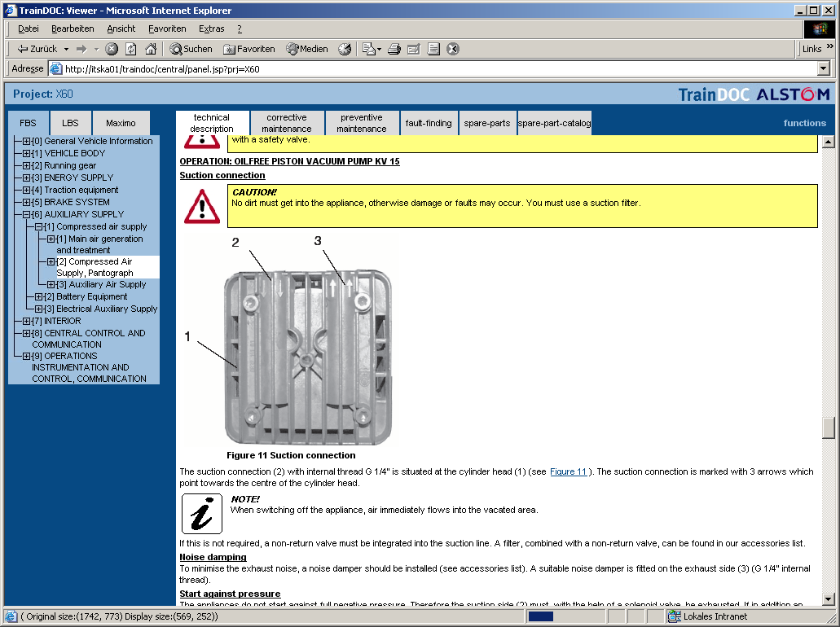This screenshot has height=627, width=840.
Task: Open the Suchen search toolbar button
Action: tap(191, 49)
